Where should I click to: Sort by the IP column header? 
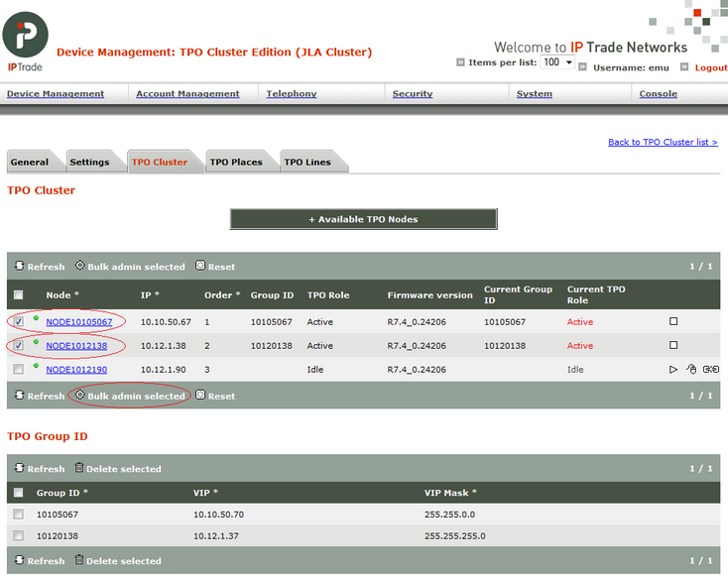click(x=150, y=294)
